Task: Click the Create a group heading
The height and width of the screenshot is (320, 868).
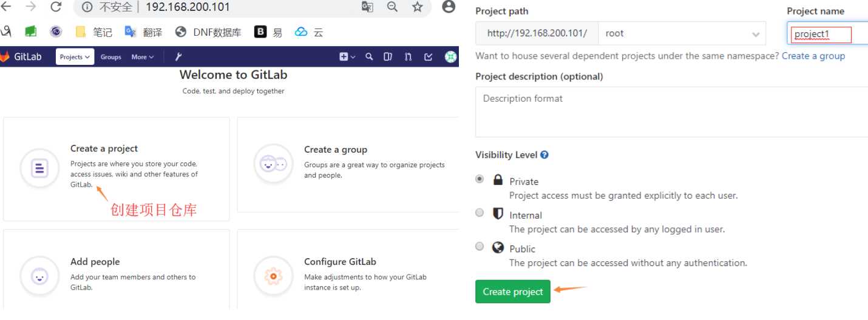Action: coord(336,150)
